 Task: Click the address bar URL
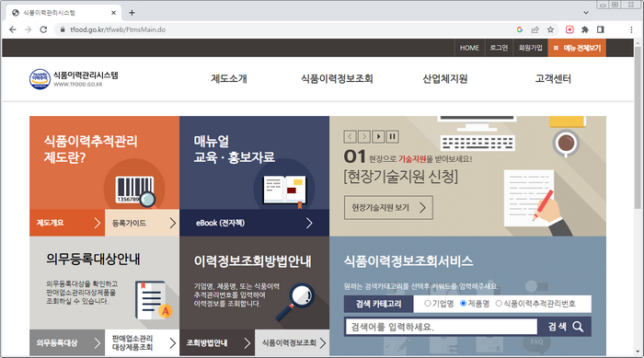(118, 29)
